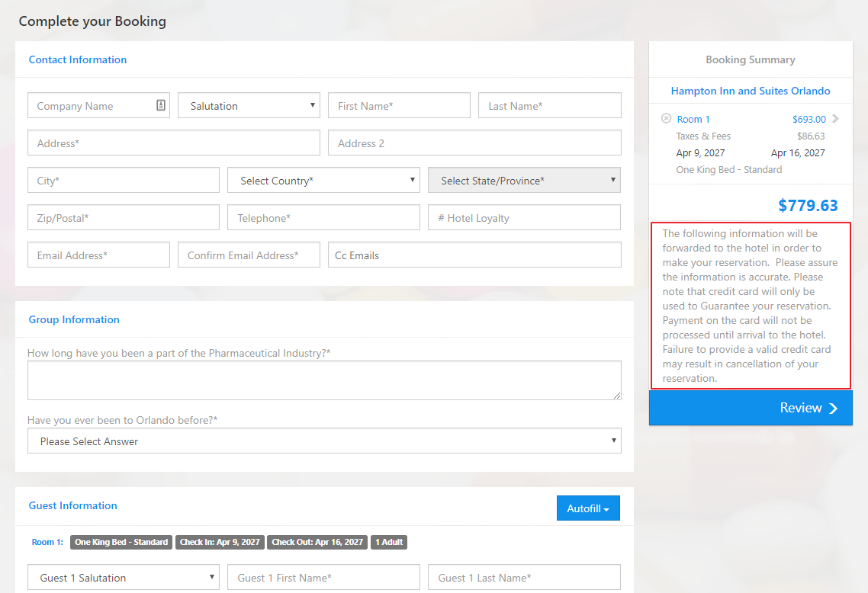The width and height of the screenshot is (868, 593).
Task: Remove Room 1 using the circled x icon
Action: 666,118
